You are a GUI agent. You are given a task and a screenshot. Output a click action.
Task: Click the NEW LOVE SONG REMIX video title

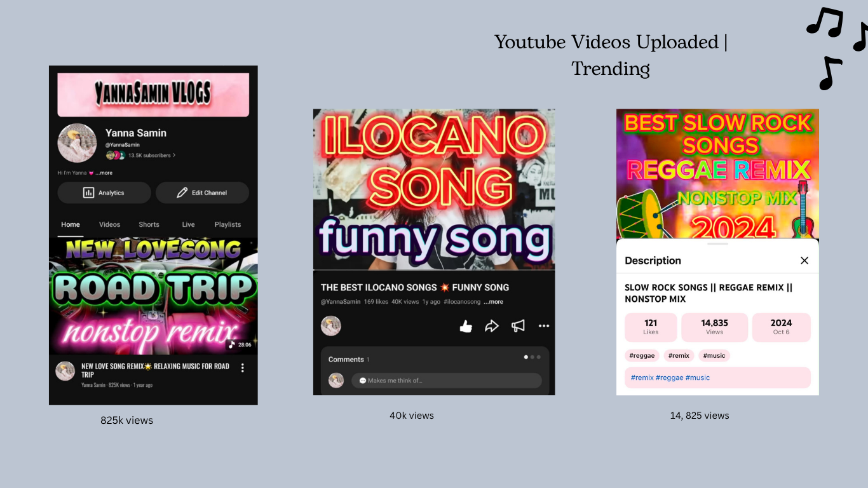(155, 370)
